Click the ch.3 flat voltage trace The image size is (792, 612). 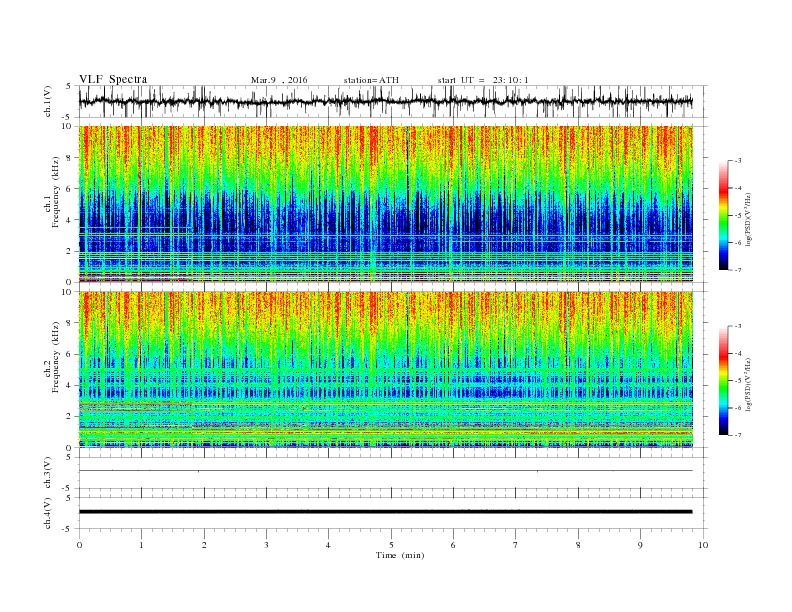pos(385,471)
